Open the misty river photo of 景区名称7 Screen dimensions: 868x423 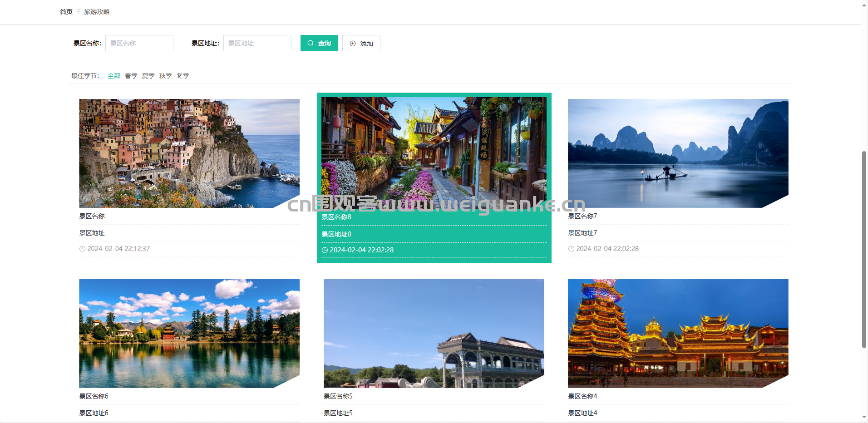pyautogui.click(x=678, y=153)
